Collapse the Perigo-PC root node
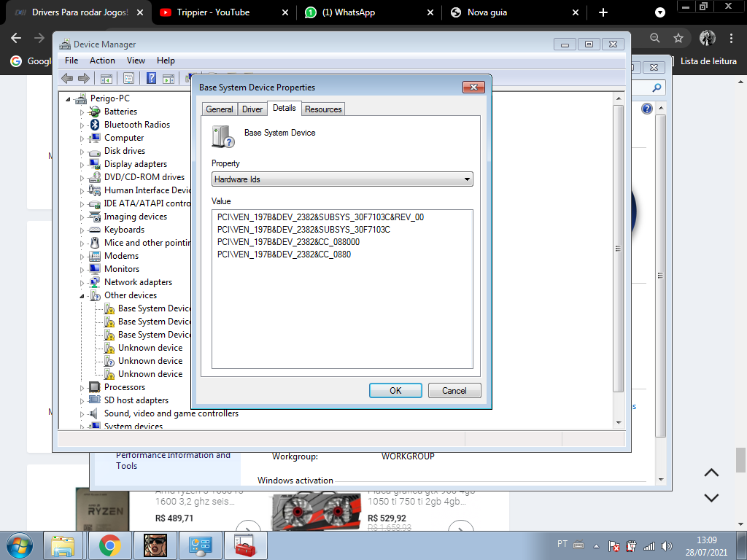Screen dimensions: 747x560 click(68, 99)
